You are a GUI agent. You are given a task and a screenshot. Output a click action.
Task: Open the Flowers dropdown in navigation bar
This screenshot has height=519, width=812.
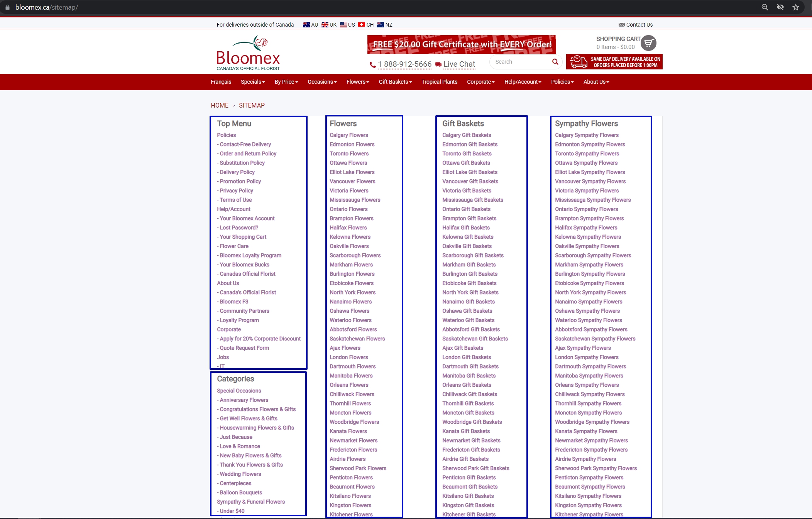point(358,82)
